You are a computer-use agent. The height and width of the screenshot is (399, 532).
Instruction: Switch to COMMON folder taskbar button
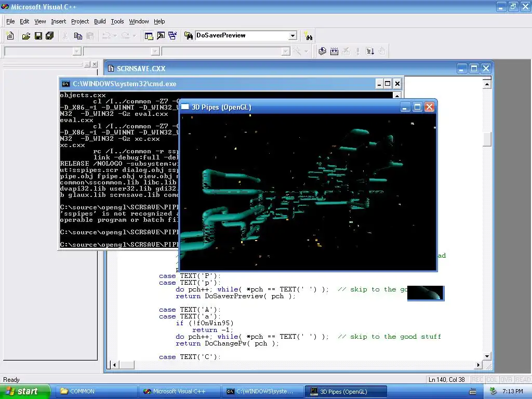pyautogui.click(x=95, y=391)
